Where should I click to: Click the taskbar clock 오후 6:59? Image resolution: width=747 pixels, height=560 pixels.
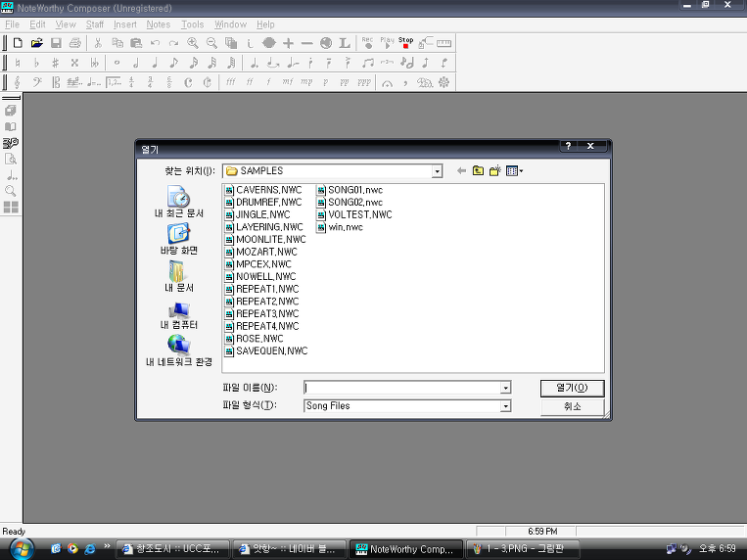pos(717,548)
